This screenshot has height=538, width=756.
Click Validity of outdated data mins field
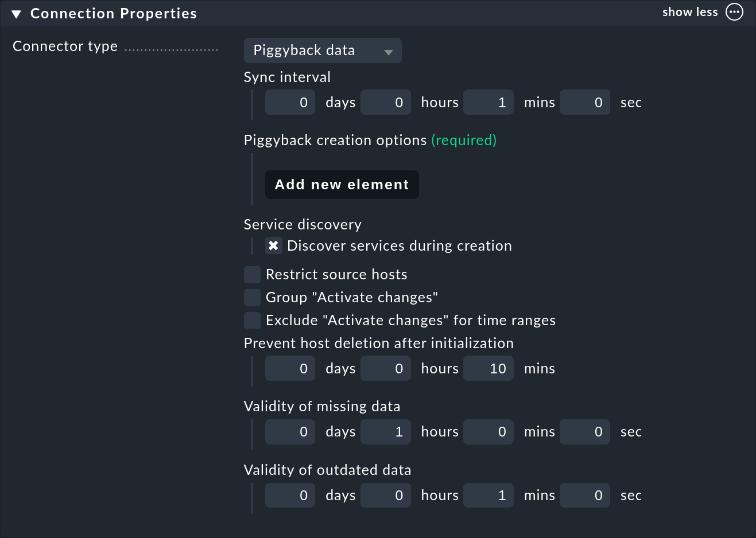(x=489, y=495)
